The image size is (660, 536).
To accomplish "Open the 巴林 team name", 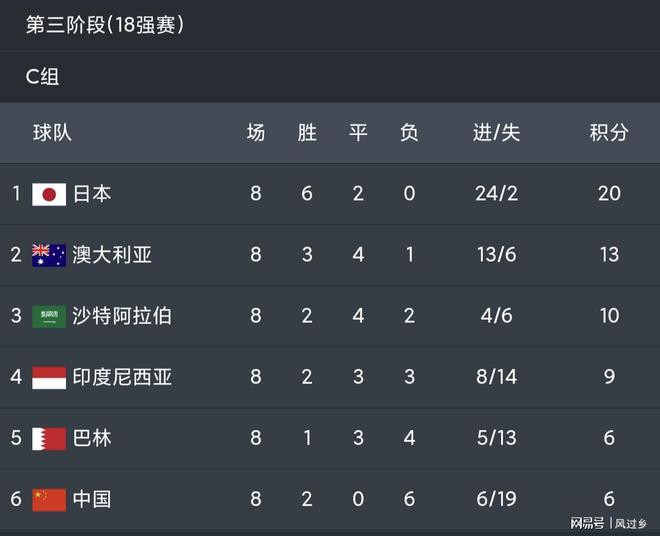I will tap(92, 438).
